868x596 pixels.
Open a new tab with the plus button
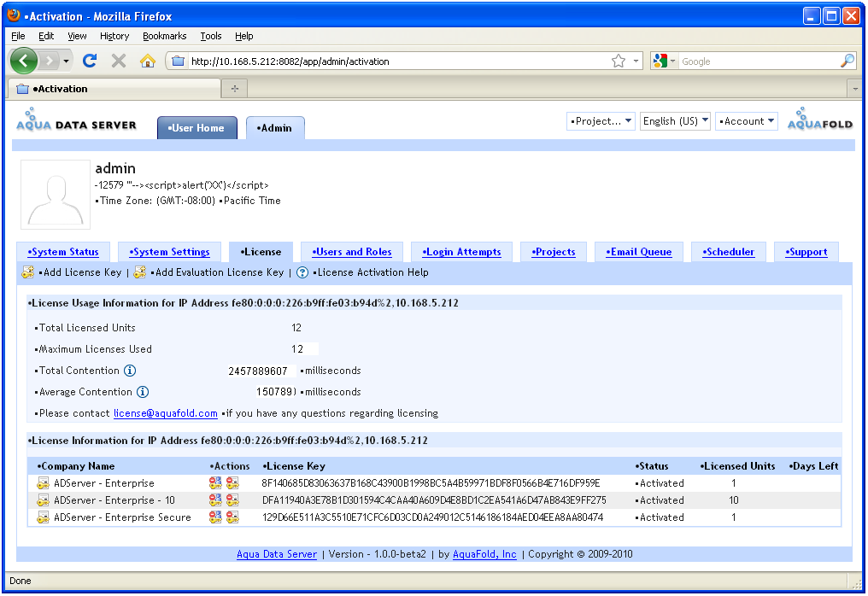235,89
